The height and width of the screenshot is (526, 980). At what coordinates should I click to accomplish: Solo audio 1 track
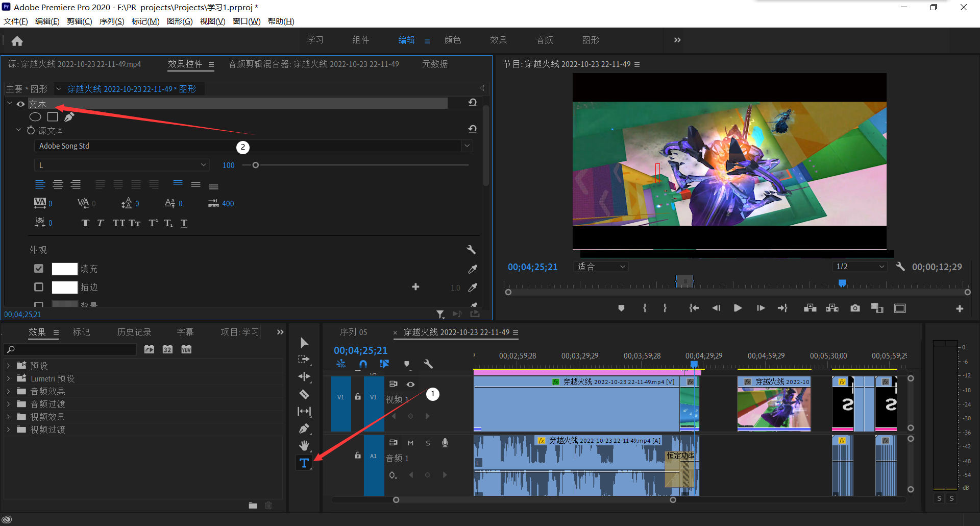click(x=428, y=443)
